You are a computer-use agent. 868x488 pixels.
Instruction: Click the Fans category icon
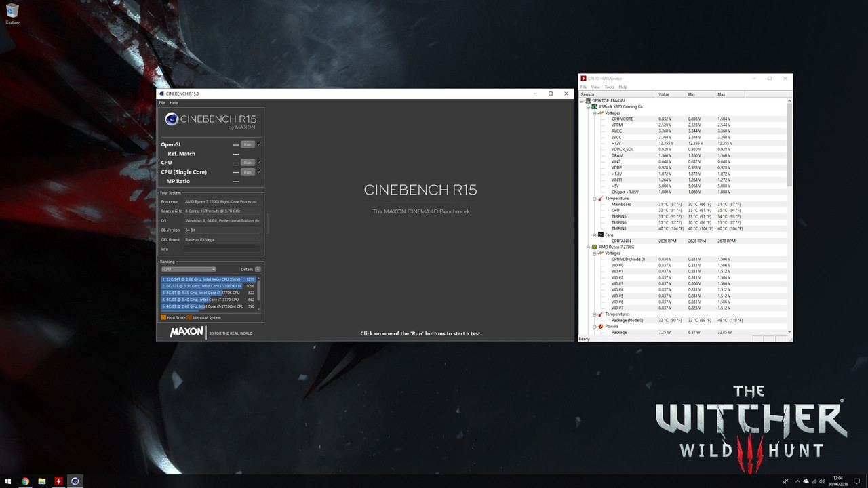coord(600,235)
